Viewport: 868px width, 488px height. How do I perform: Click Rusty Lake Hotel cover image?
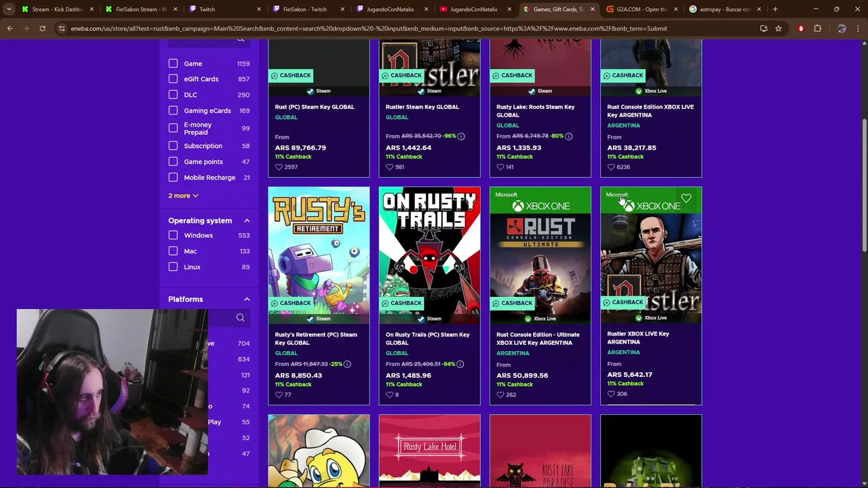[x=429, y=451]
